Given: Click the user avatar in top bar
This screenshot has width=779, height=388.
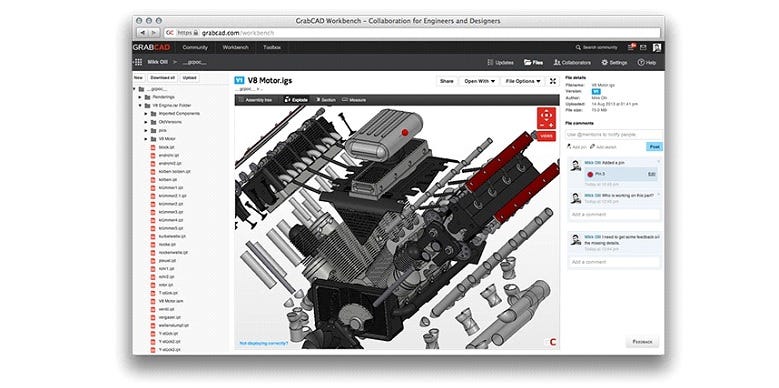Looking at the screenshot, I should (657, 48).
